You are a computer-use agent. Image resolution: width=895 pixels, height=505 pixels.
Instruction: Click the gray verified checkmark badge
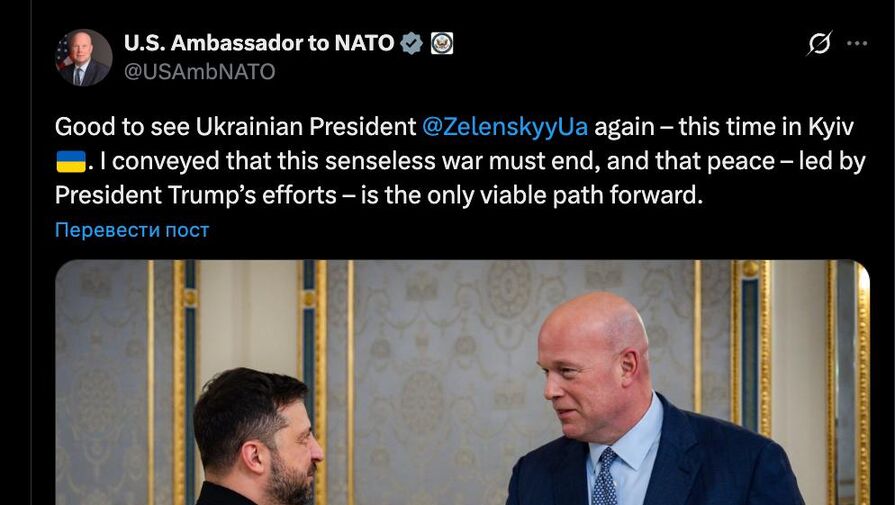[x=411, y=43]
